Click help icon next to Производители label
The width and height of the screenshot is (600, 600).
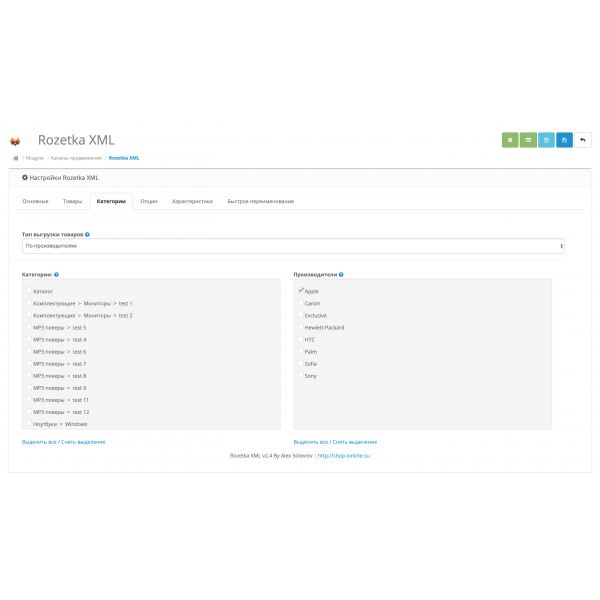(341, 275)
